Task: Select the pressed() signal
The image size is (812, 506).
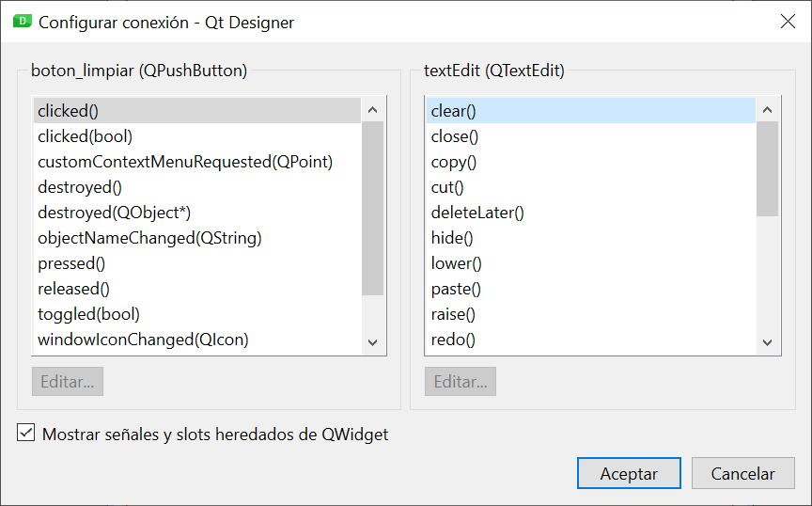Action: [196, 262]
